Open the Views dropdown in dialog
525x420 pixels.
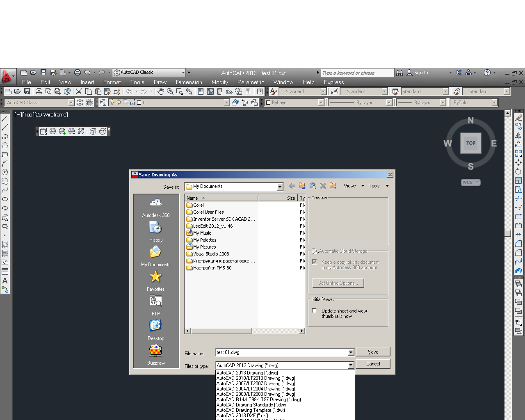click(354, 186)
